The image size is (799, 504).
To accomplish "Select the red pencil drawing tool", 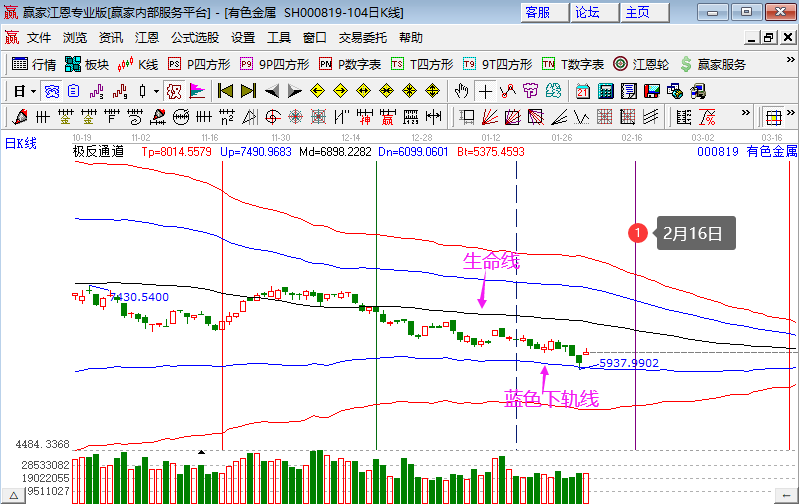I will [x=20, y=118].
